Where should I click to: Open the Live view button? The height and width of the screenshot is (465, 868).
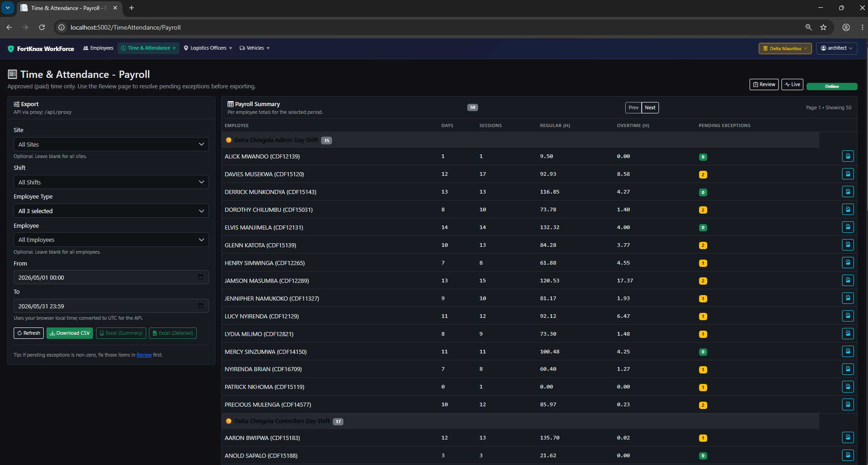(x=792, y=84)
